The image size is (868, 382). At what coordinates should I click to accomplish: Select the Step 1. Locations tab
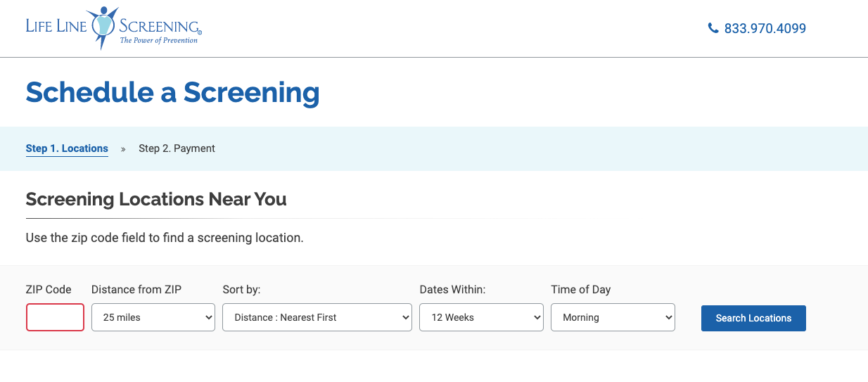pos(67,148)
